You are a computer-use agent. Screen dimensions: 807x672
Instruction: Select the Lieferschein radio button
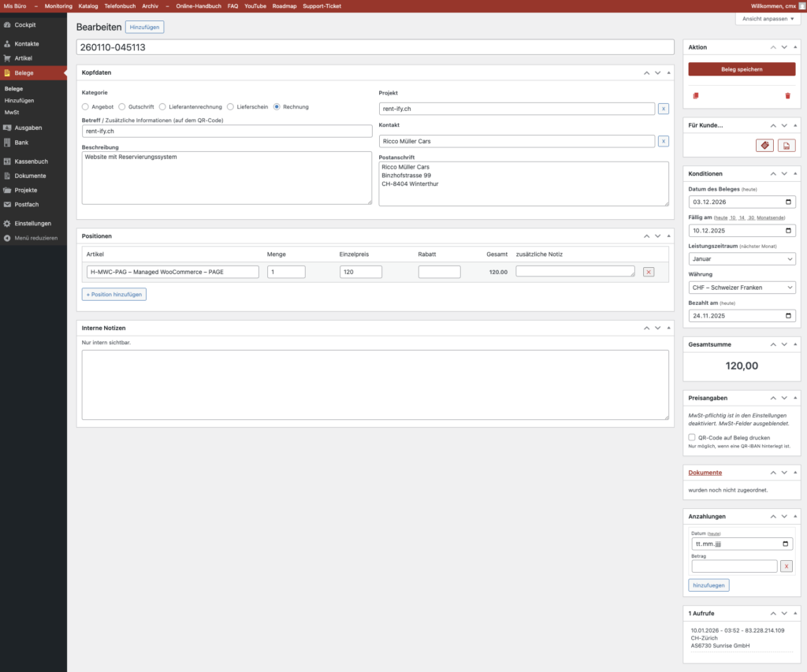(230, 106)
